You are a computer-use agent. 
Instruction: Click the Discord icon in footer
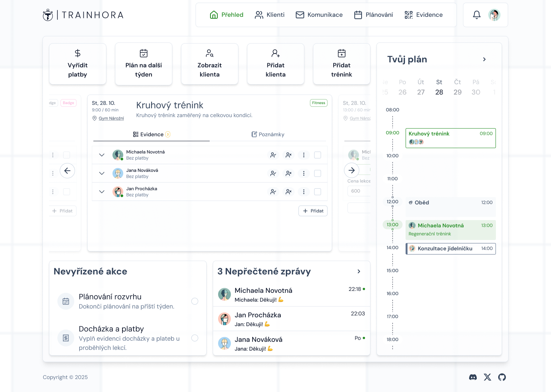[473, 377]
